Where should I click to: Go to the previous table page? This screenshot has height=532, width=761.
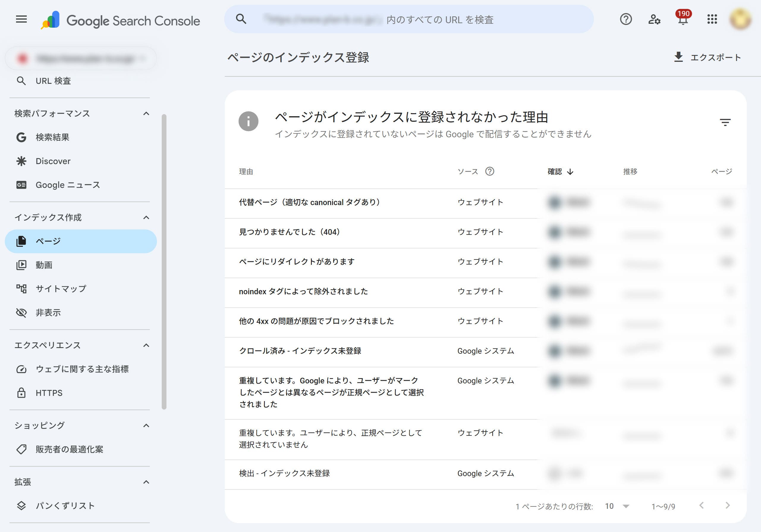(x=701, y=506)
